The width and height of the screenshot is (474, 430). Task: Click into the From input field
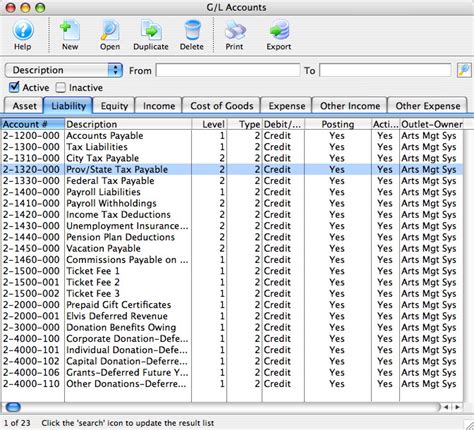(x=228, y=70)
